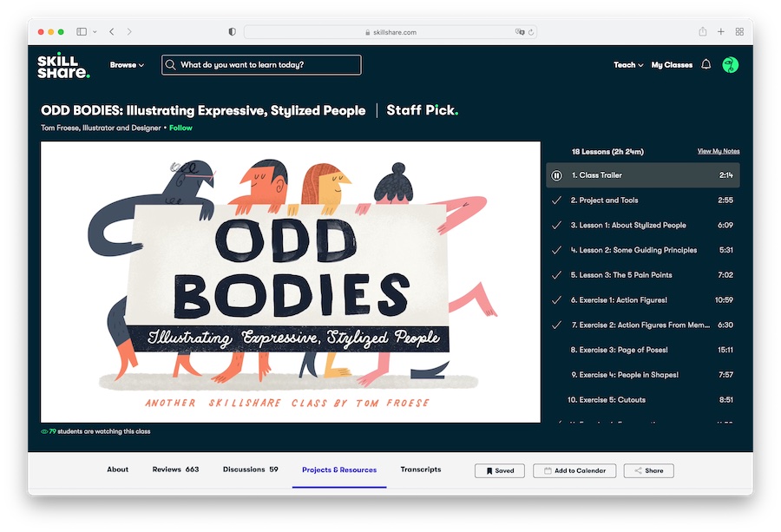Click the Skillshare logo
The image size is (781, 532).
point(63,65)
